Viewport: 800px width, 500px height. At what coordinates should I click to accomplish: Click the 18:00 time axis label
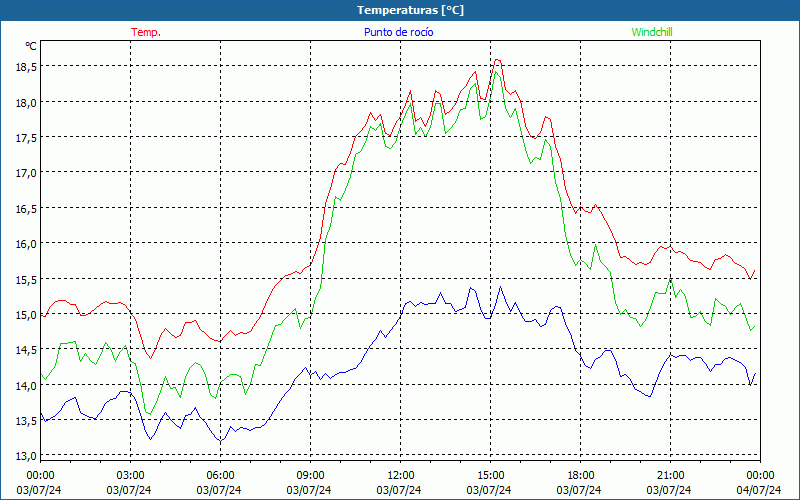pyautogui.click(x=580, y=475)
